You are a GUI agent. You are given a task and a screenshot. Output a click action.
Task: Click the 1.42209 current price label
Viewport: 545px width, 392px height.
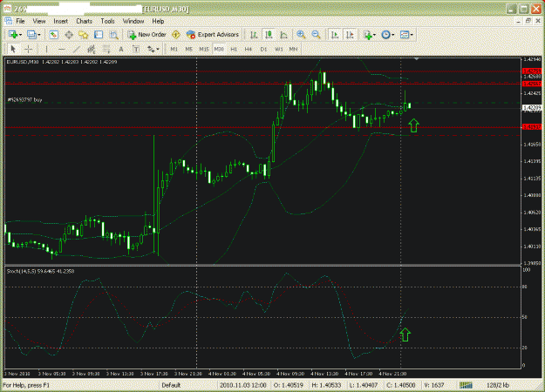(x=532, y=108)
